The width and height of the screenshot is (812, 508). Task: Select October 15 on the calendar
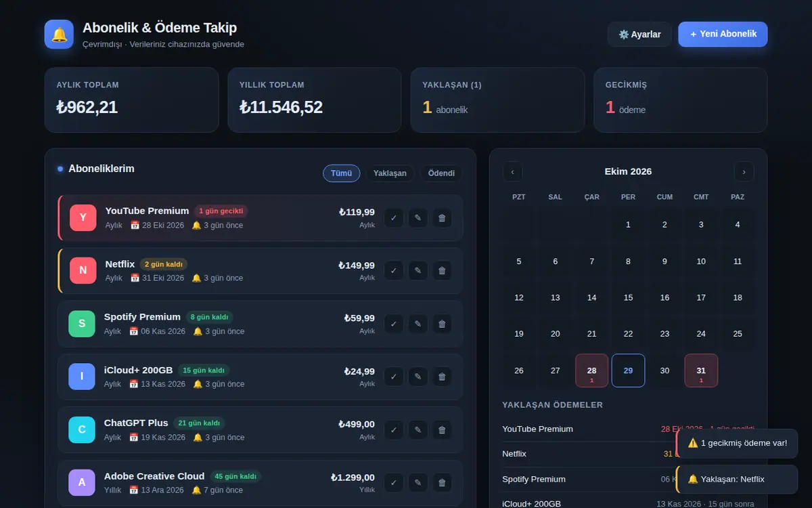pos(629,297)
